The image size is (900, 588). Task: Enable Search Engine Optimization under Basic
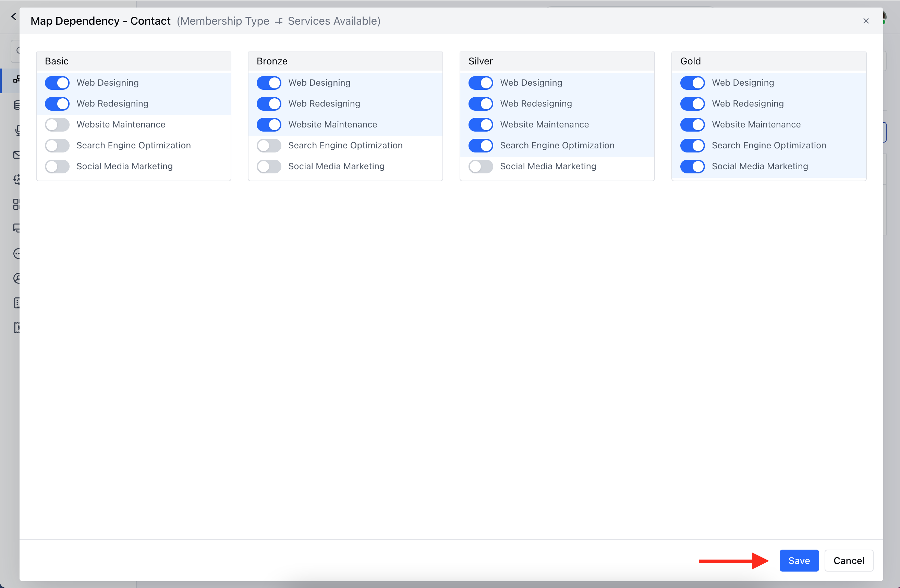click(x=57, y=145)
